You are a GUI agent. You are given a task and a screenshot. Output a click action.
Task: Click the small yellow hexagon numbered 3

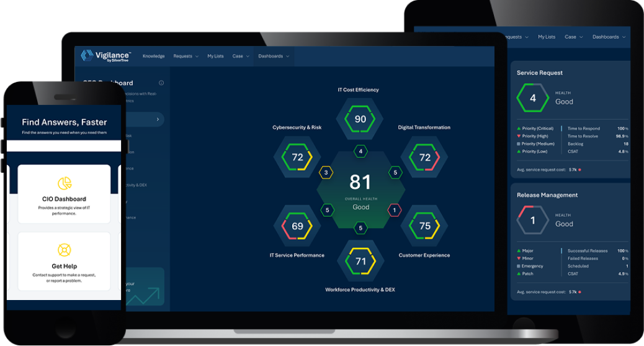pos(326,173)
